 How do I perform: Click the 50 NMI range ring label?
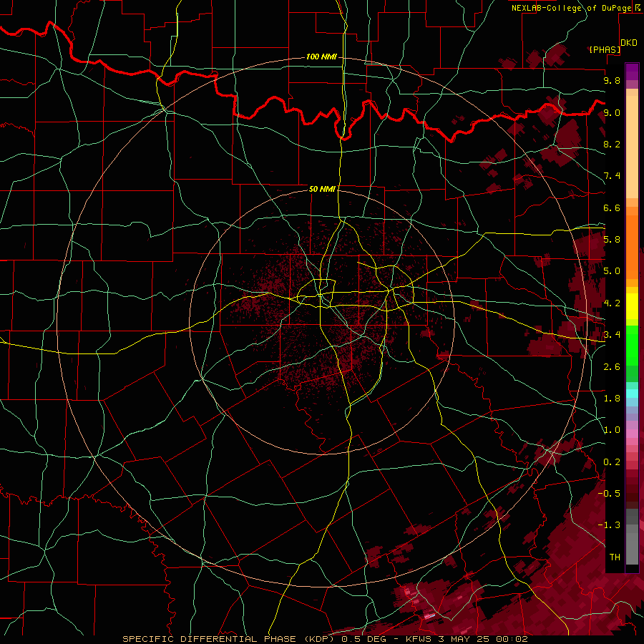tap(323, 189)
